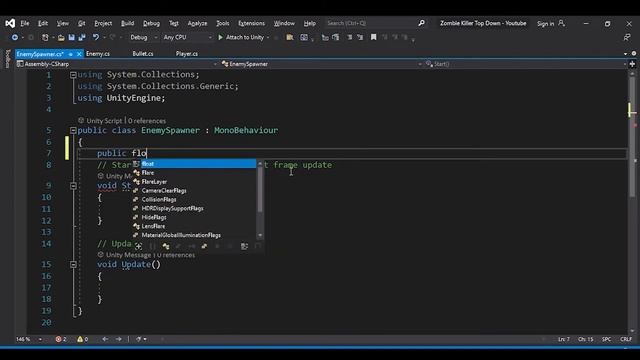Screen dimensions: 640x360
Task: Toggle the snippets filter in IntelliSense popup
Action: (x=258, y=246)
